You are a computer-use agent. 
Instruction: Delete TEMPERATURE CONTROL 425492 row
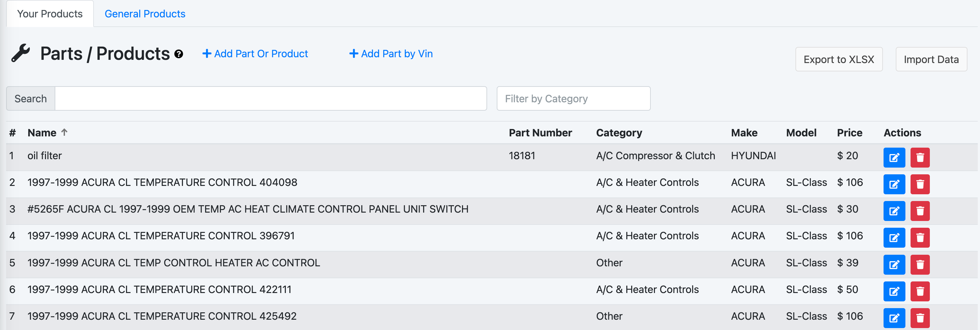(x=920, y=318)
